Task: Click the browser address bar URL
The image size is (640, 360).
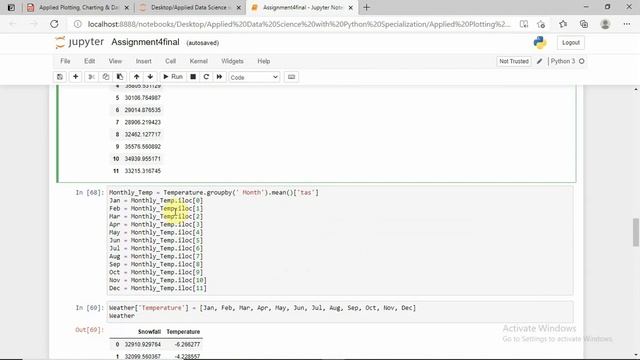Action: click(x=299, y=24)
